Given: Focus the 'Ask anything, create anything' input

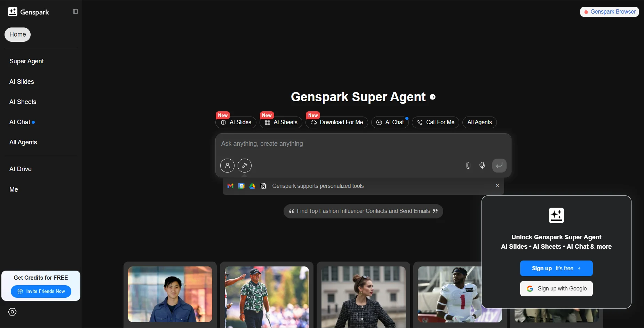Looking at the screenshot, I should click(x=363, y=144).
